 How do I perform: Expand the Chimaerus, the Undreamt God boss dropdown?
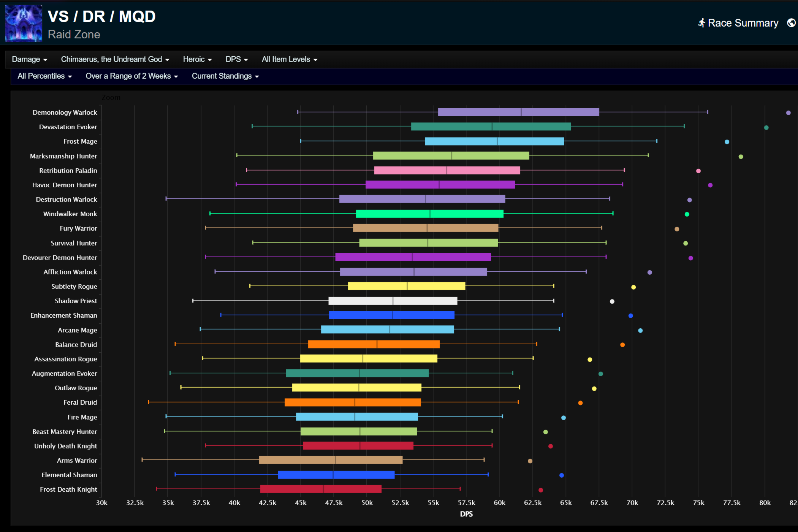pos(115,59)
